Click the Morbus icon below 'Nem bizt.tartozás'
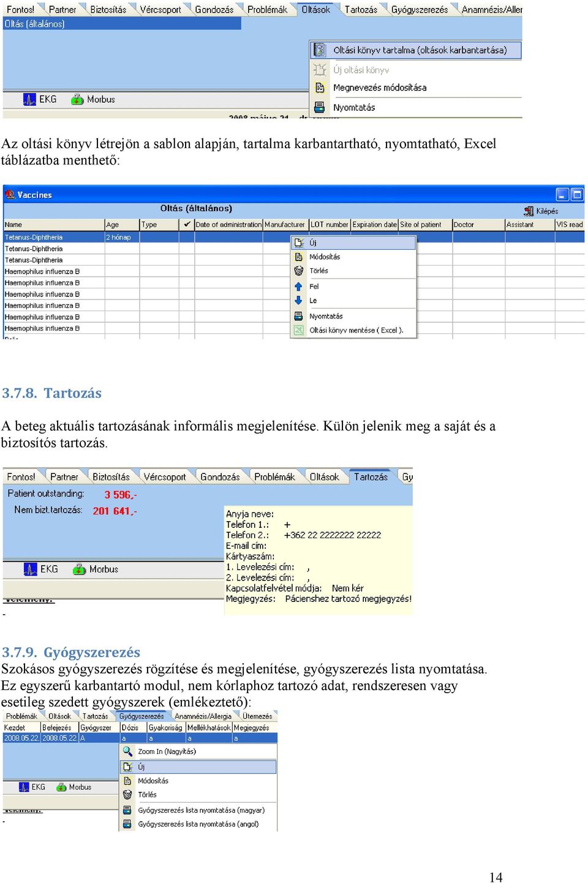 [x=80, y=569]
